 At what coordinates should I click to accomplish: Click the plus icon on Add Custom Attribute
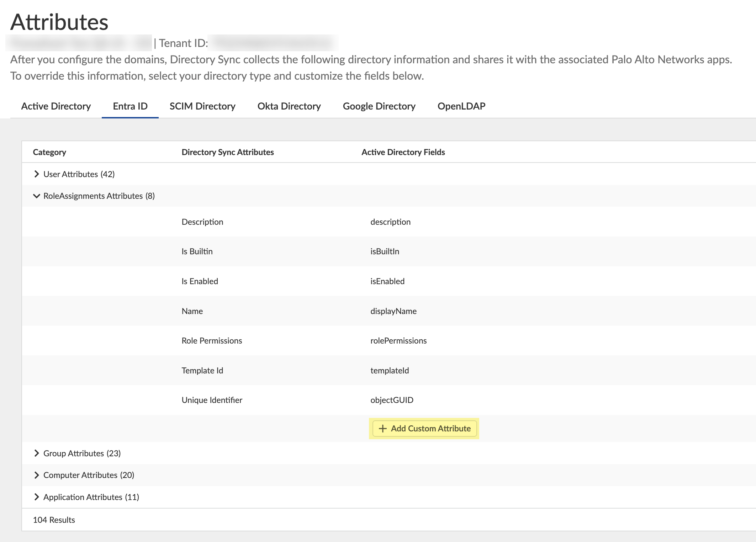click(383, 429)
